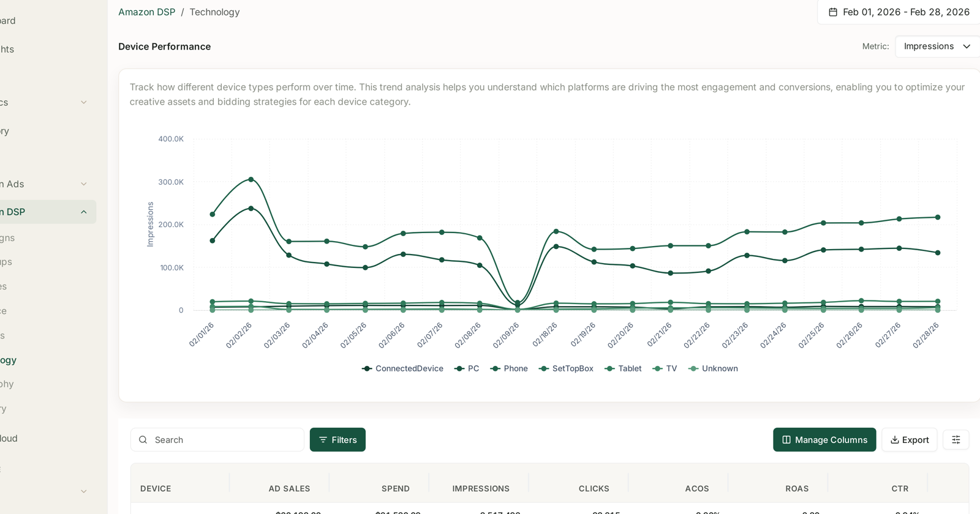Click the search magnifier icon
980x514 pixels.
[x=143, y=440]
